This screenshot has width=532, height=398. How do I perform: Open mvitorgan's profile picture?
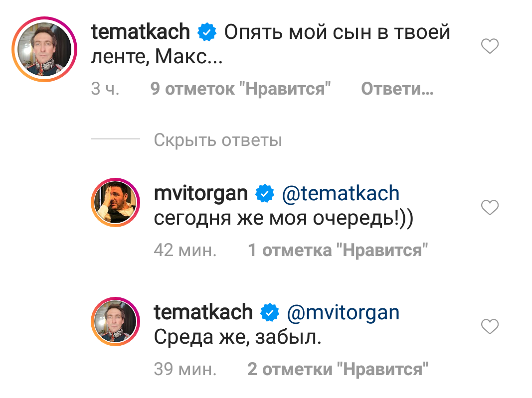coord(116,202)
